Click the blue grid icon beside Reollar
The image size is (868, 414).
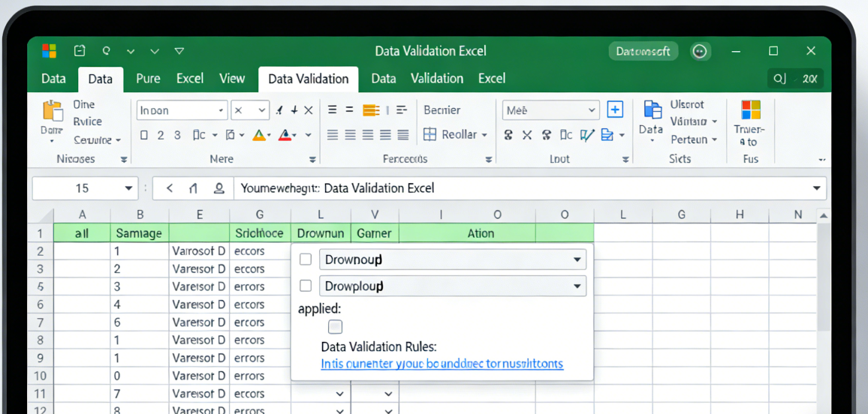(x=429, y=134)
